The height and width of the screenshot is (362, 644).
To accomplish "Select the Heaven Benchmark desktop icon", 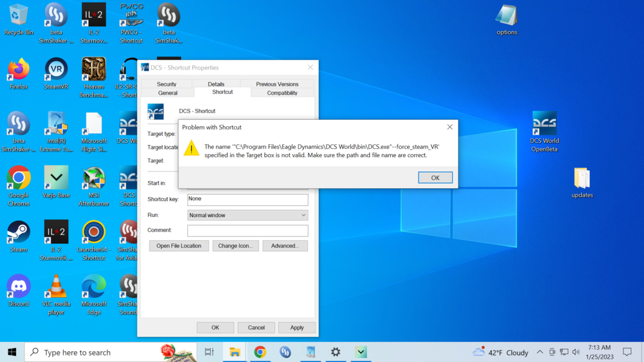I will (x=93, y=77).
